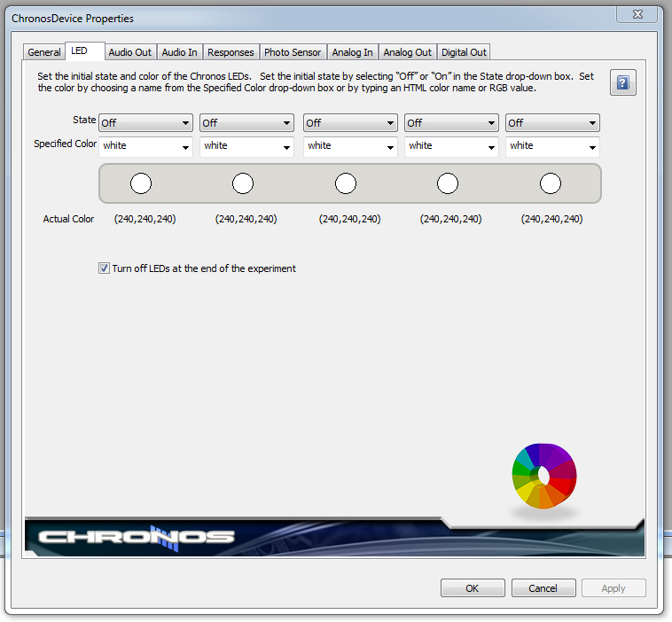Open the help icon button

click(622, 82)
